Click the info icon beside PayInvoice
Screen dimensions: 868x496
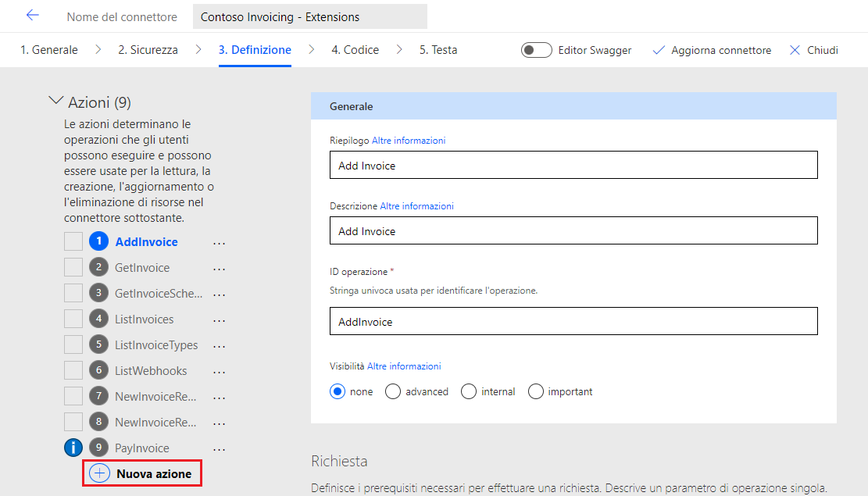[x=73, y=448]
